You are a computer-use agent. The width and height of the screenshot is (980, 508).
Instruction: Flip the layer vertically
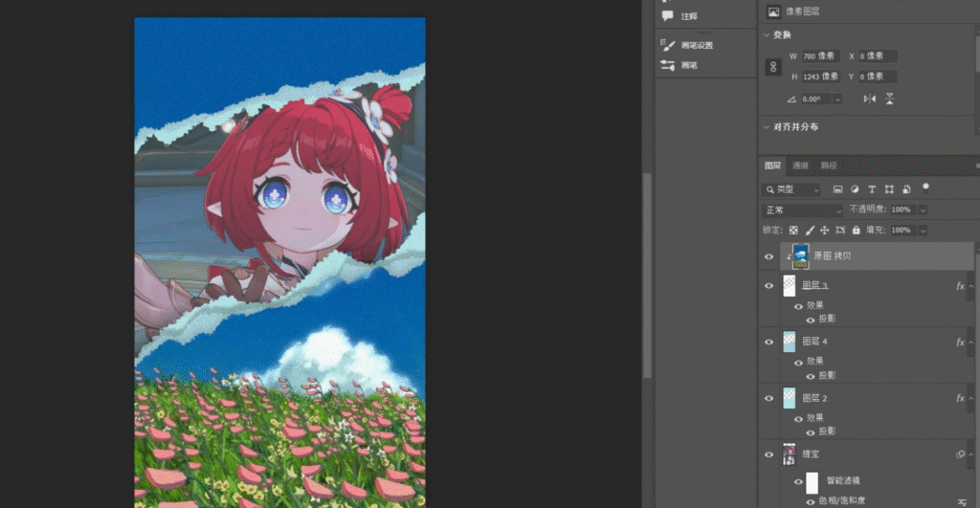(x=889, y=99)
